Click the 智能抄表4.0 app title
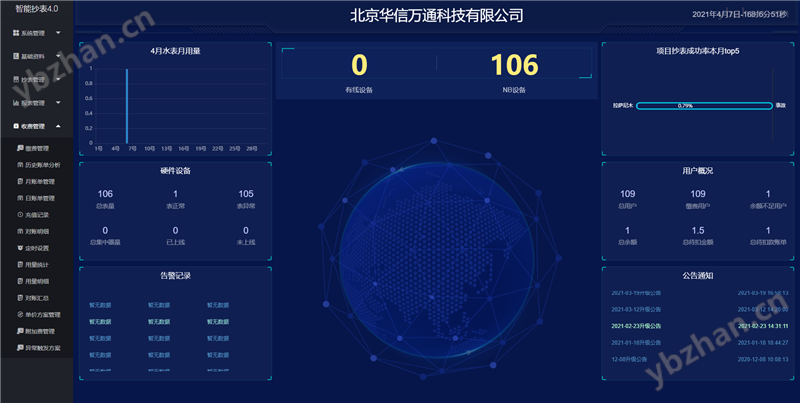This screenshot has height=403, width=800. [x=37, y=9]
